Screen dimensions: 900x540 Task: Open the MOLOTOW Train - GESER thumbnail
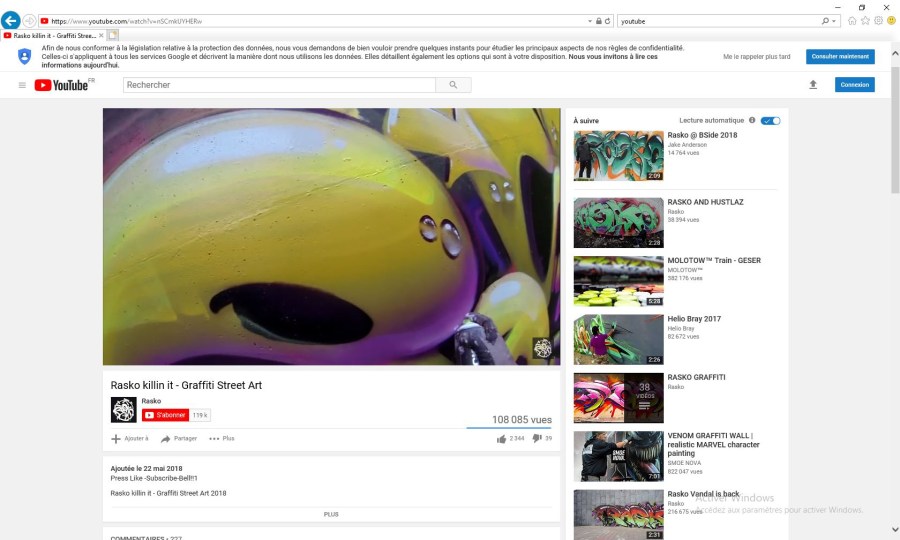[618, 281]
